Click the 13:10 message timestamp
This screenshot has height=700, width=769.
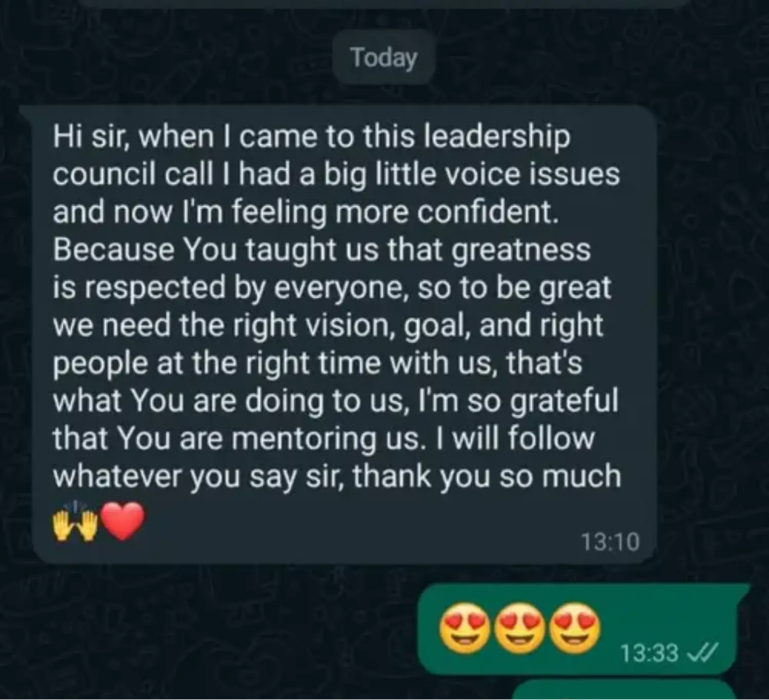611,542
